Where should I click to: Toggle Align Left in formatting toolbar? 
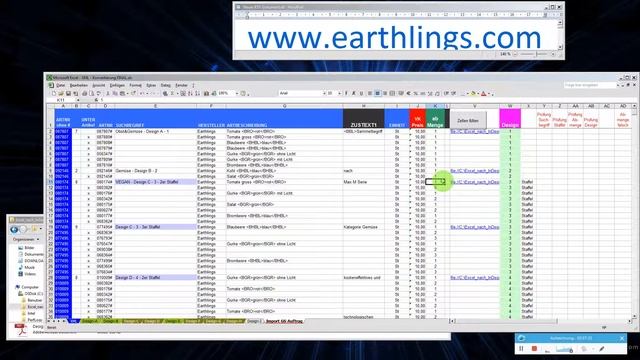click(x=370, y=93)
